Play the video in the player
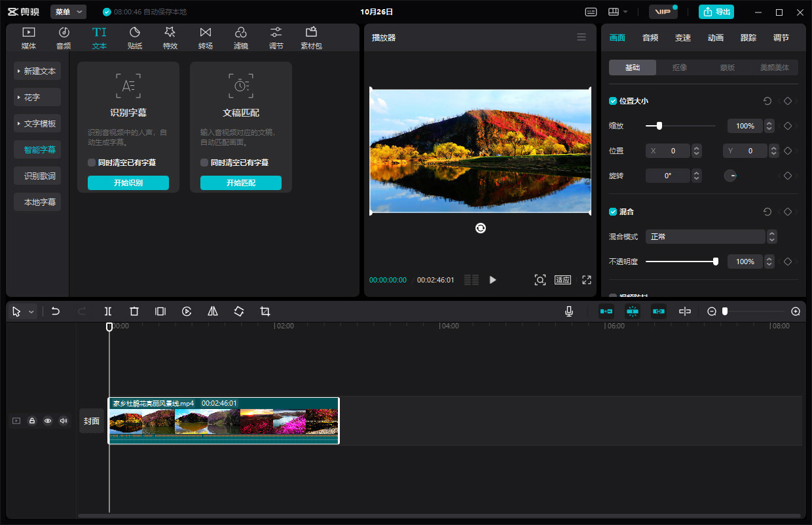This screenshot has height=525, width=812. click(x=493, y=280)
